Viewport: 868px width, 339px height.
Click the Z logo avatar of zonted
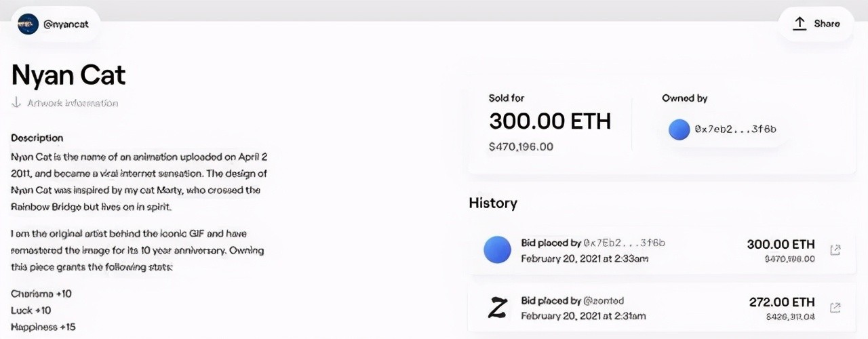click(x=497, y=308)
